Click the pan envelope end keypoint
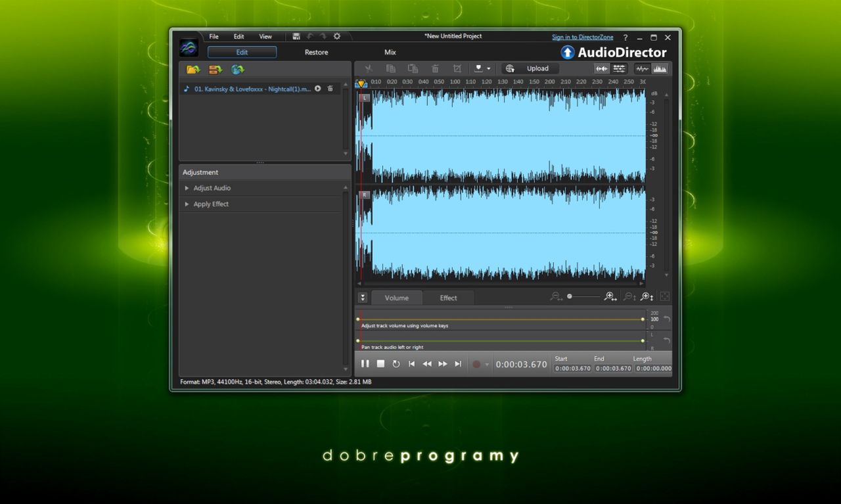 click(x=643, y=341)
